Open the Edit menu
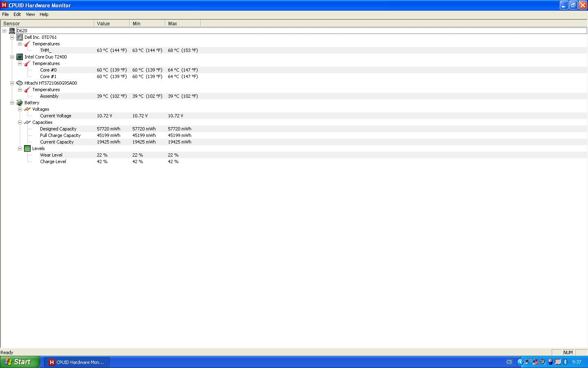This screenshot has width=588, height=368. 17,14
